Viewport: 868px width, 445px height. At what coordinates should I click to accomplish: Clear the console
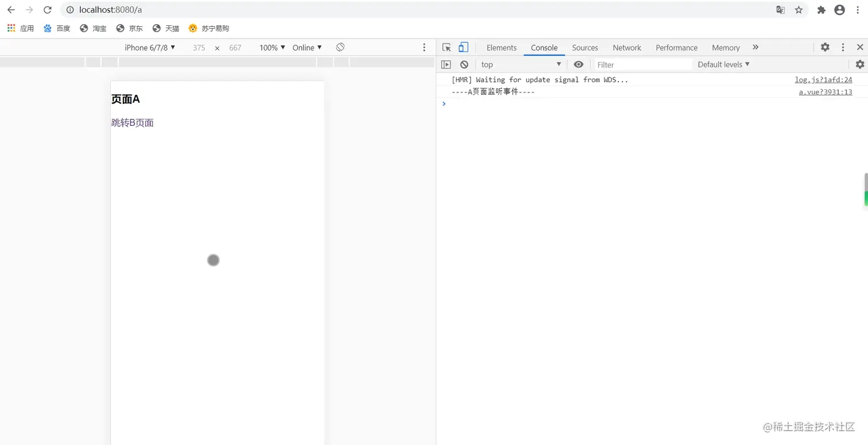tap(464, 64)
